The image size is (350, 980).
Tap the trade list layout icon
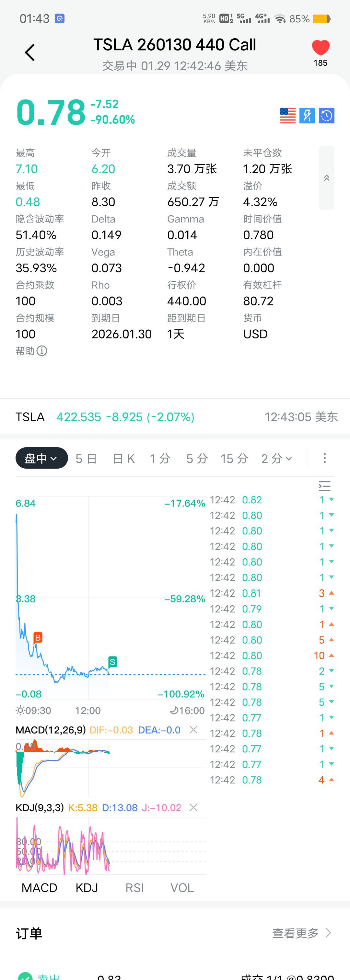click(x=324, y=486)
